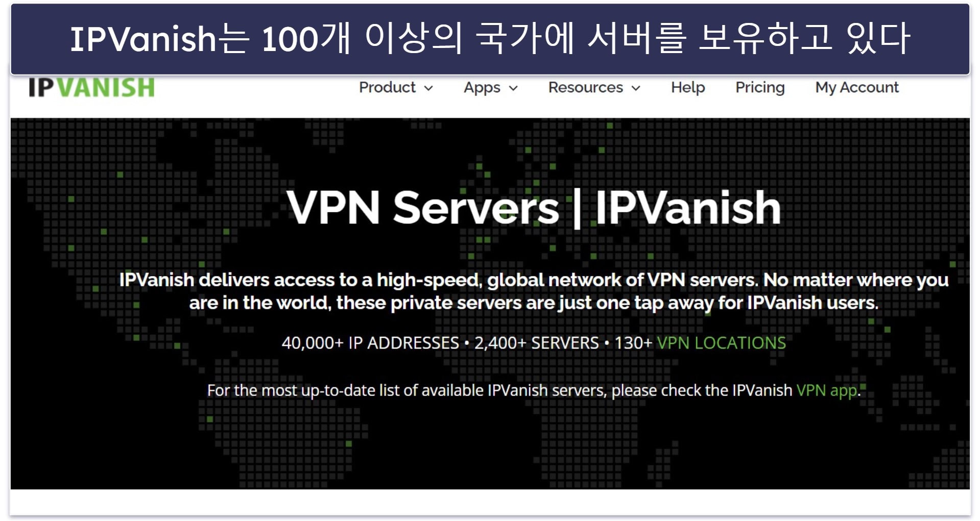Follow the VPN LOCATIONS link

pyautogui.click(x=721, y=343)
